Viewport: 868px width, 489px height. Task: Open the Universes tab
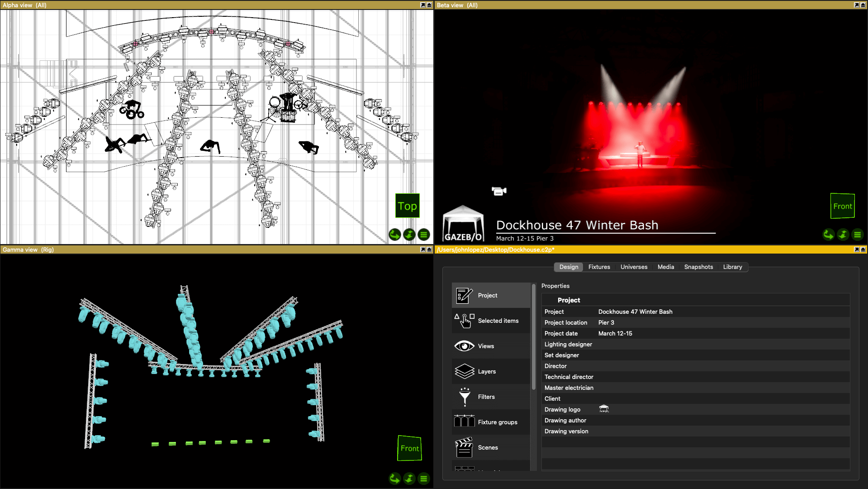pyautogui.click(x=634, y=267)
